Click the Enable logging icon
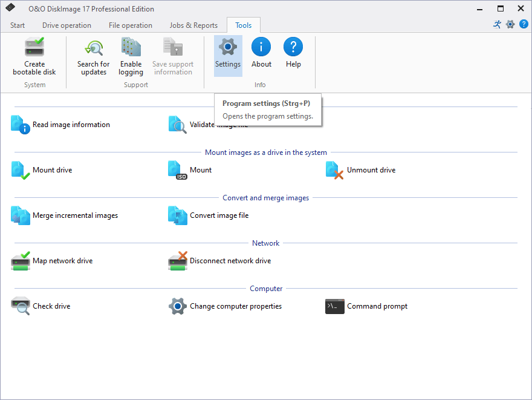Image resolution: width=532 pixels, height=400 pixels. (x=131, y=47)
